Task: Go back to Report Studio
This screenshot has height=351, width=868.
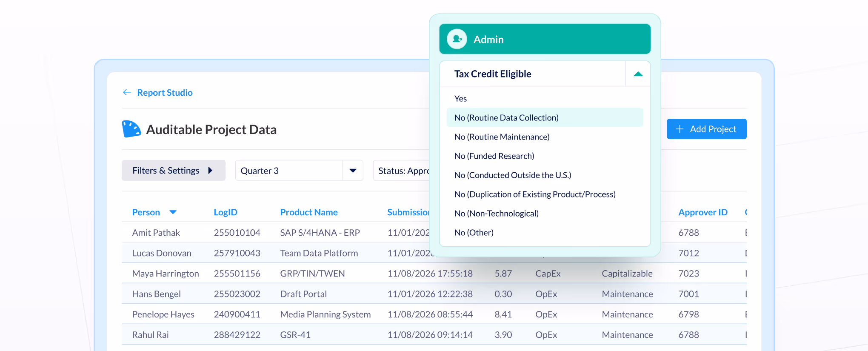Action: (x=165, y=92)
